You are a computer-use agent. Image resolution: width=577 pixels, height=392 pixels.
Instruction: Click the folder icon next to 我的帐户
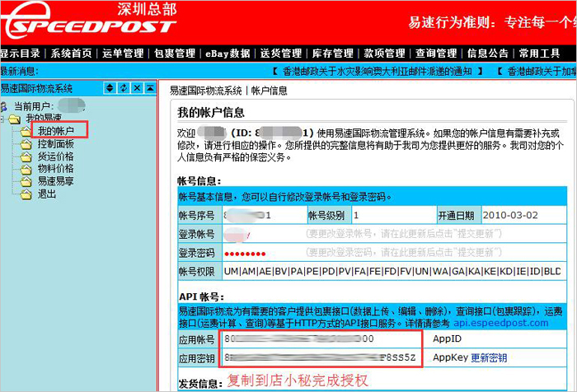click(x=26, y=131)
